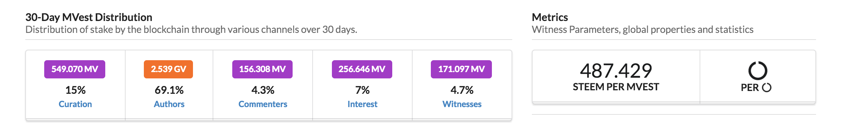Image resolution: width=868 pixels, height=133 pixels.
Task: Click the 487.429 Steem per MVest value
Action: tap(616, 71)
